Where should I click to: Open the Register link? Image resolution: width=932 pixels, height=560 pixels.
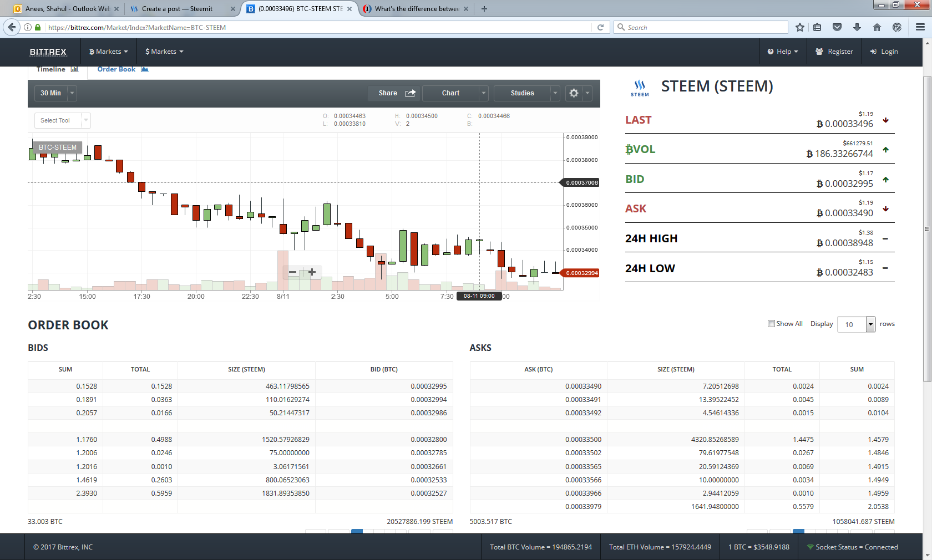pyautogui.click(x=834, y=52)
